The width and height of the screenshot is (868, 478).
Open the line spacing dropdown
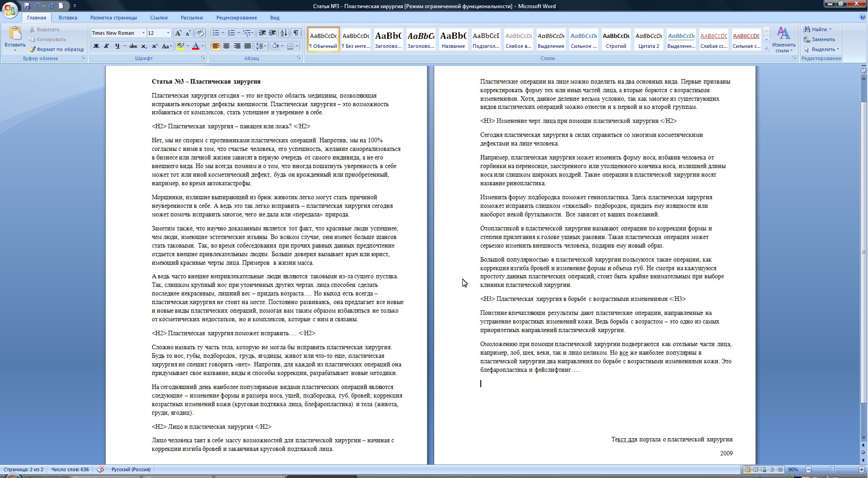point(261,46)
